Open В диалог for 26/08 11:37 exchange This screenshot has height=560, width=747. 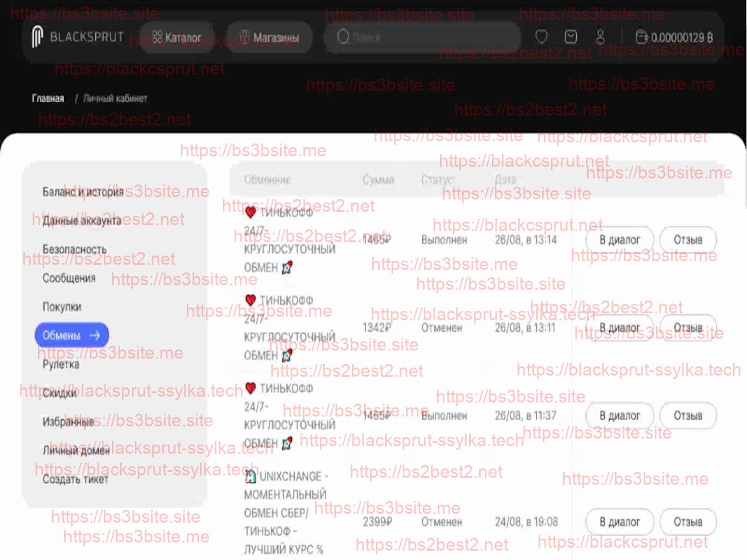pyautogui.click(x=620, y=416)
